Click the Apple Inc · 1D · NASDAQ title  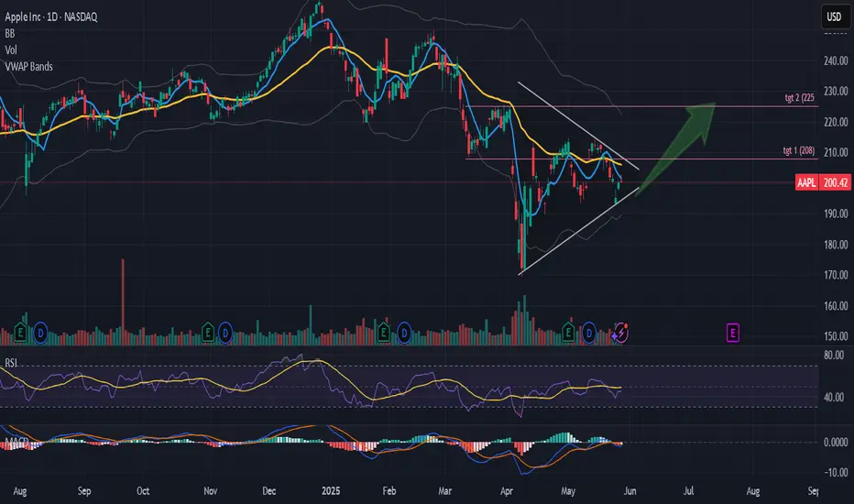tap(51, 16)
